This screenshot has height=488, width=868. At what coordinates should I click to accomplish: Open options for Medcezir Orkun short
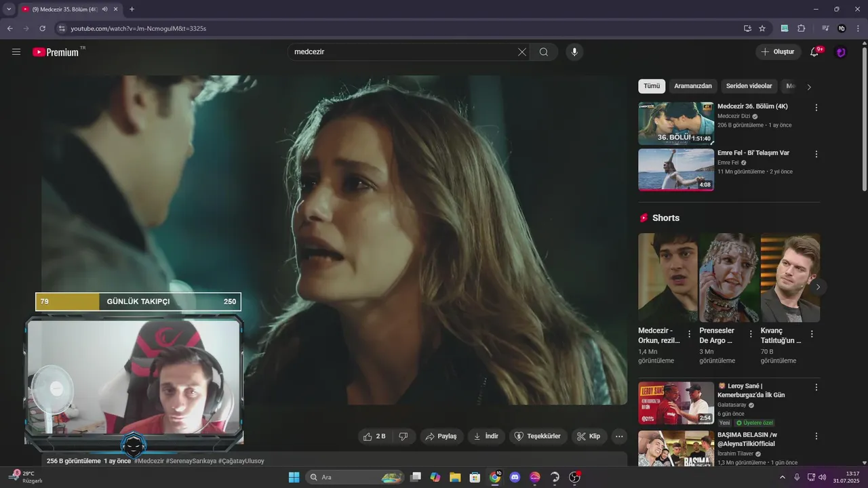tap(690, 334)
